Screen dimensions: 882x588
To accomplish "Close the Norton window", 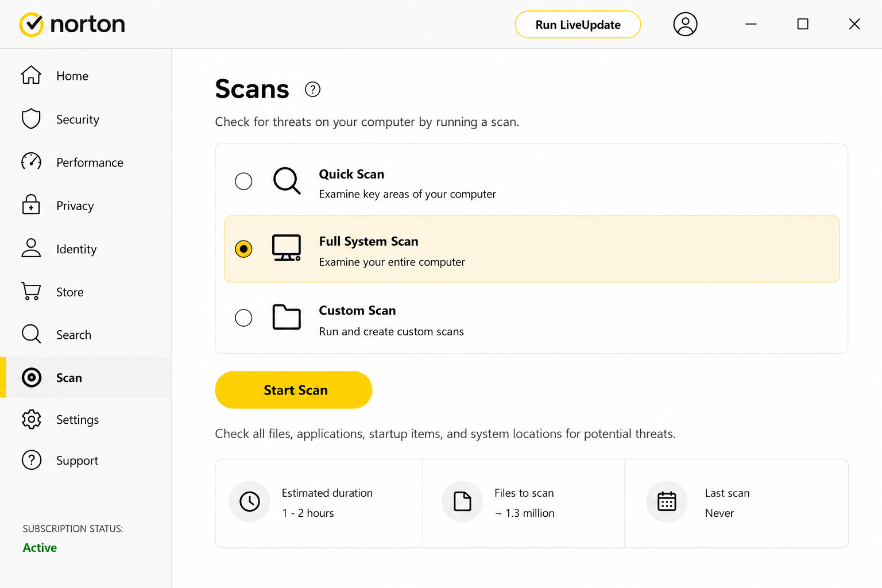I will [x=854, y=24].
